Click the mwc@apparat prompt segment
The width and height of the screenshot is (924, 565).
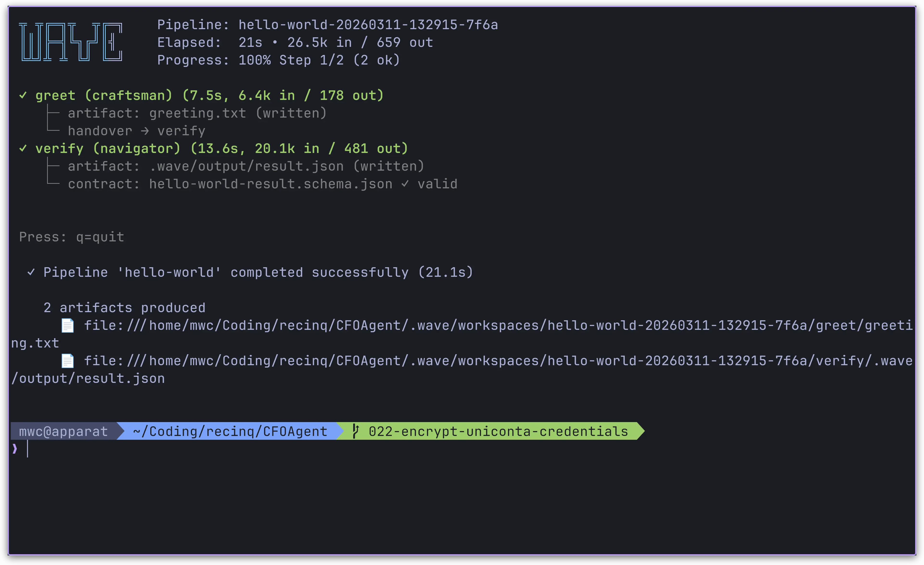63,431
